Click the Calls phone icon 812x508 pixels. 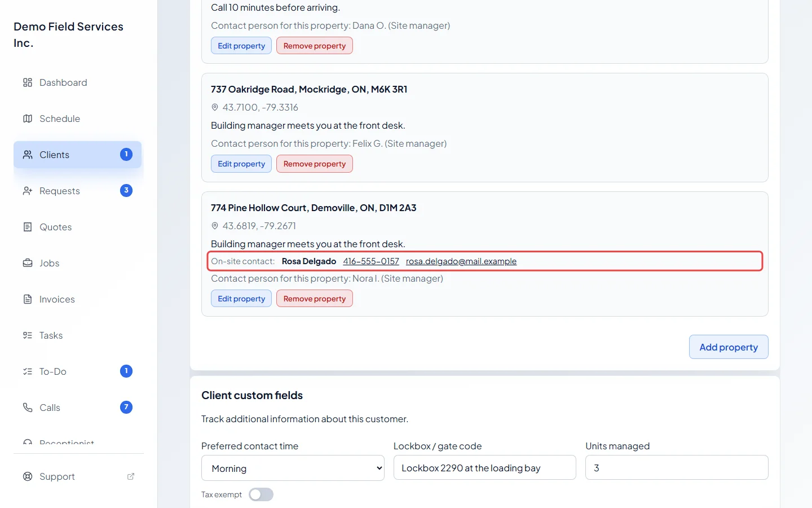point(28,408)
